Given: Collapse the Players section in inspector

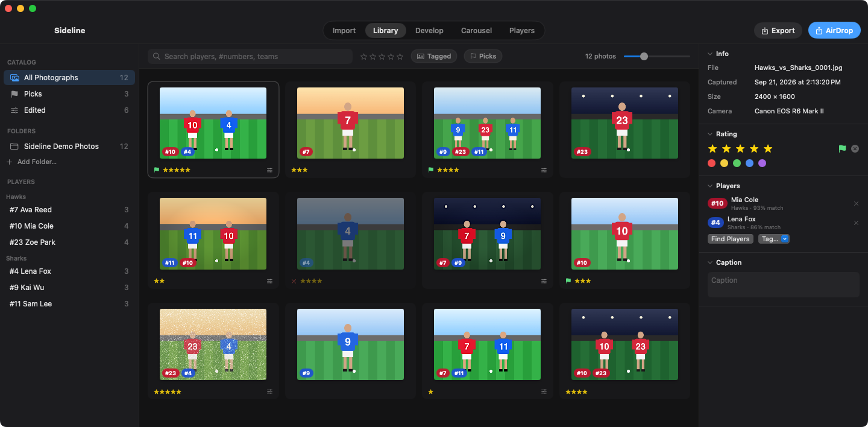Looking at the screenshot, I should point(711,186).
